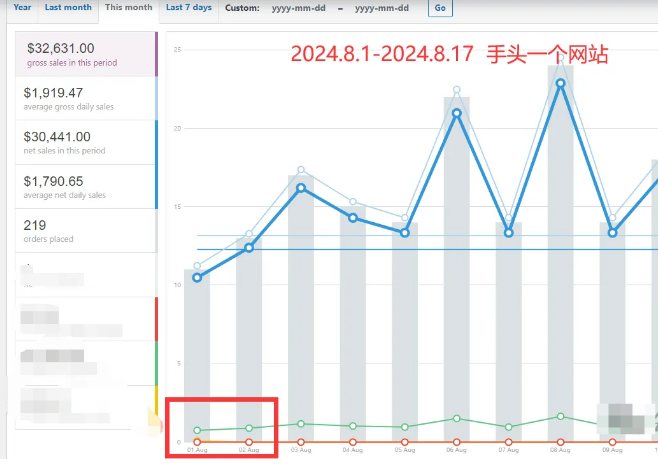
Task: Select the dark blue point for 03 Aug
Action: click(301, 188)
